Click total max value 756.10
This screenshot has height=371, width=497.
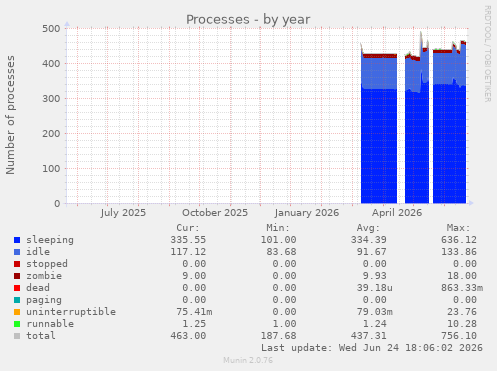pyautogui.click(x=459, y=336)
